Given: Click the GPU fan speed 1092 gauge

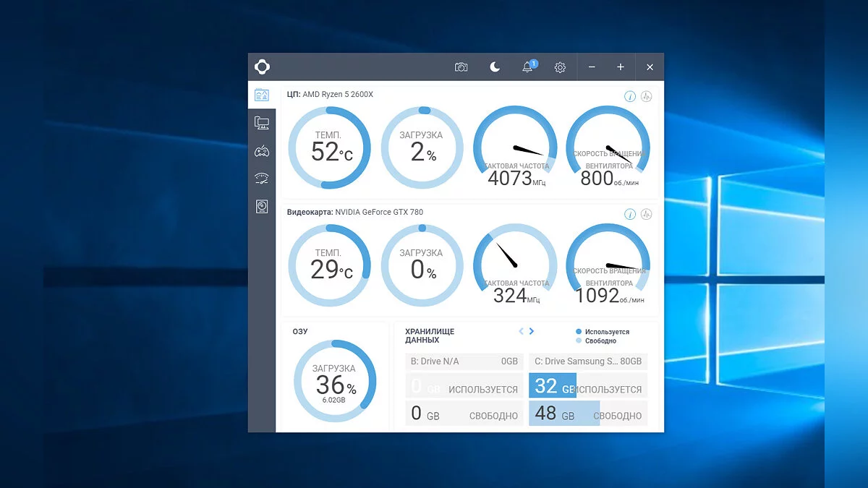Looking at the screenshot, I should (608, 265).
